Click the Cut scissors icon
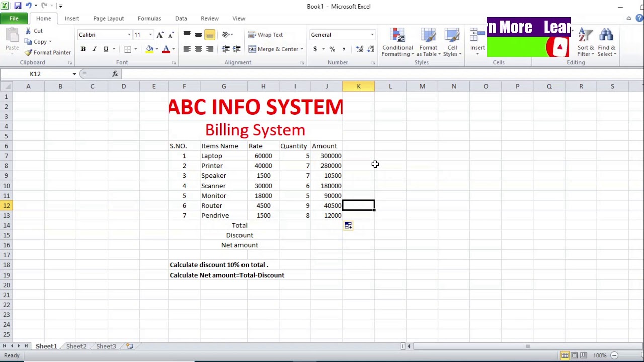This screenshot has height=362, width=644. [28, 31]
